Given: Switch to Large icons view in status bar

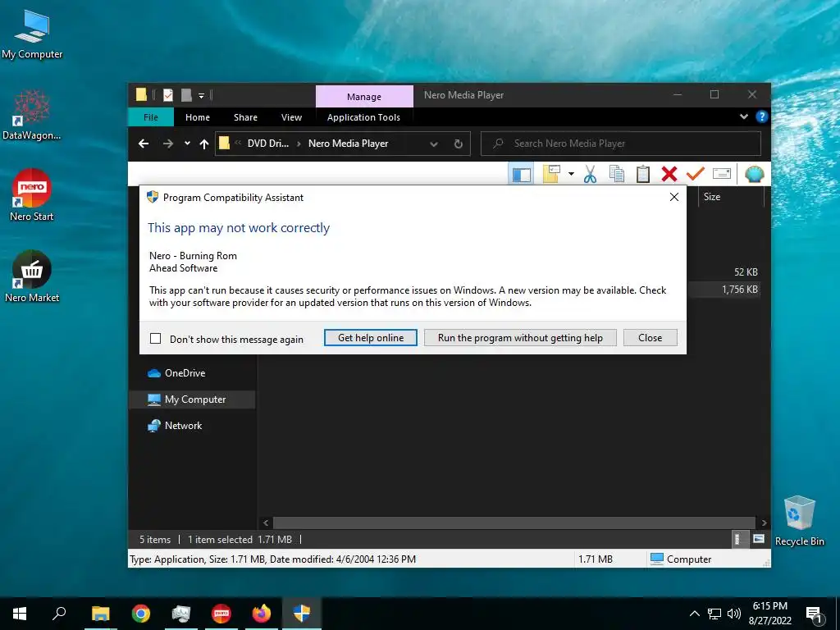Looking at the screenshot, I should [x=759, y=539].
